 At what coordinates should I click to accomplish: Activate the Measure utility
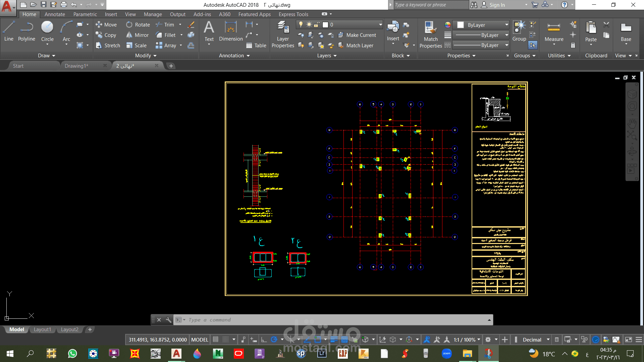[x=554, y=31]
